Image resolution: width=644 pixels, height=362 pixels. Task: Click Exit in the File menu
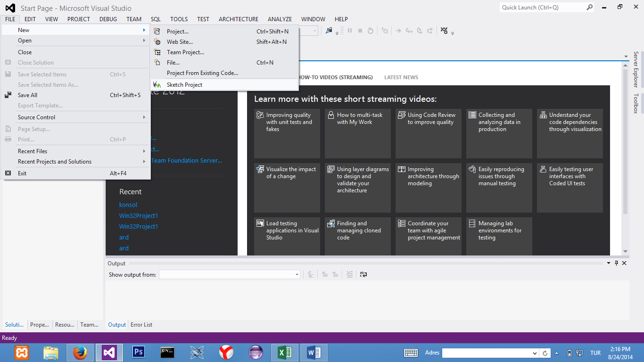76,173
